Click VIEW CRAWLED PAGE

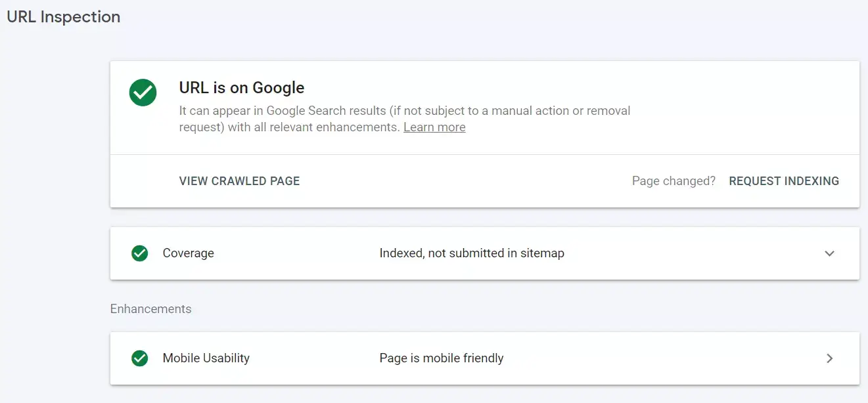239,181
